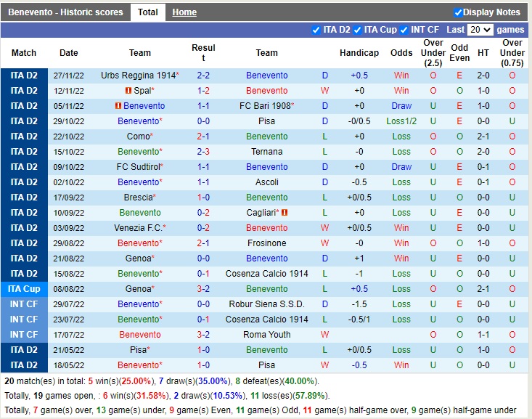Click the -0.5/1 handicap value
Image resolution: width=532 pixels, height=419 pixels.
(359, 320)
